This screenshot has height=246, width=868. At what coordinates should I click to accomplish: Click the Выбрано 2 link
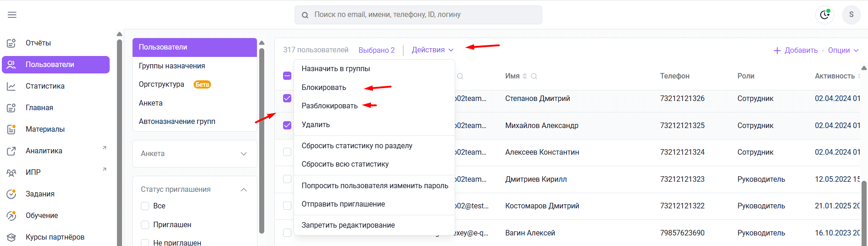(x=376, y=50)
